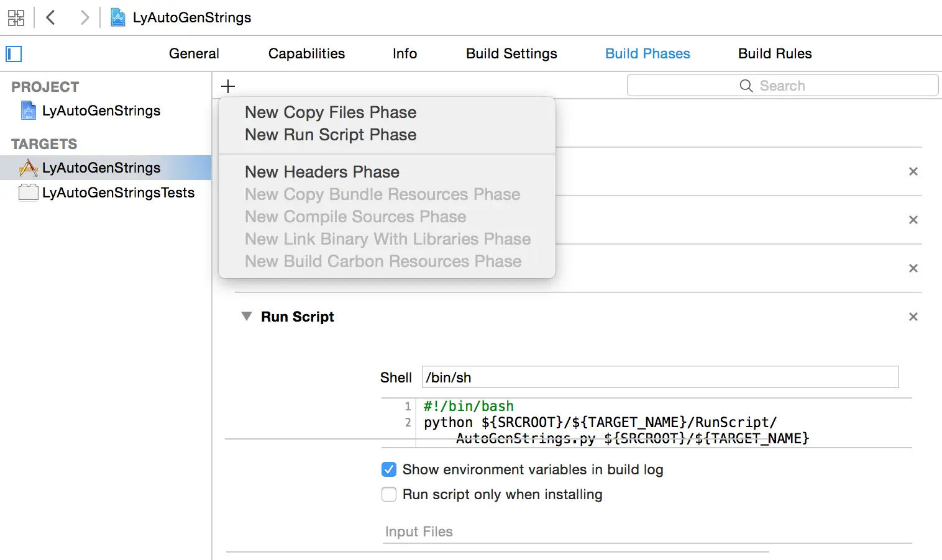Select the LyAutoGenStringsTests target

pyautogui.click(x=118, y=192)
